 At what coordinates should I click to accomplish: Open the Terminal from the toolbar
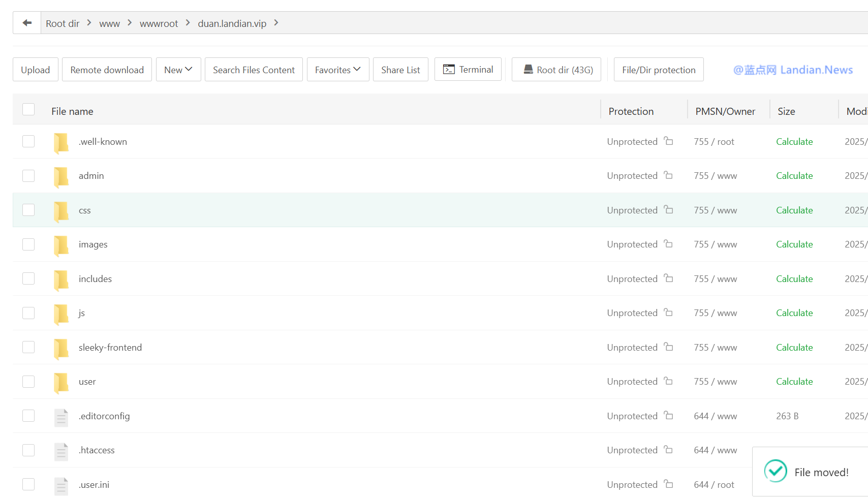468,70
